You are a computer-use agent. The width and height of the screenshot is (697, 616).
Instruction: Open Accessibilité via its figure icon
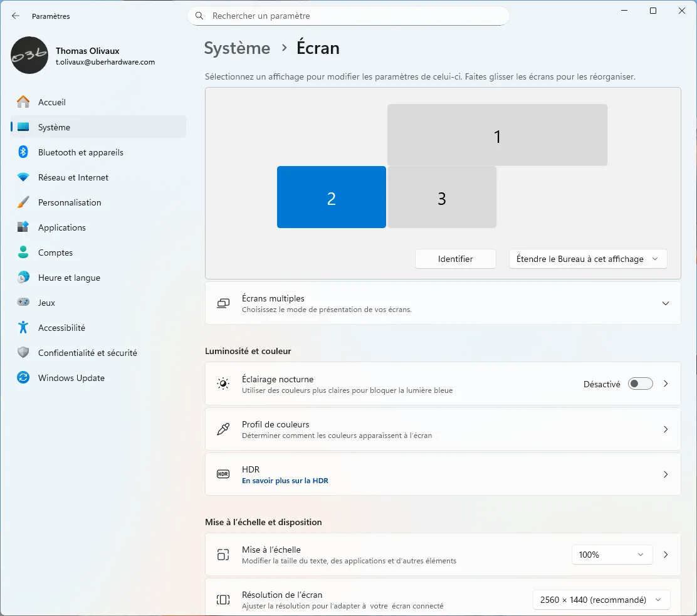(x=23, y=328)
